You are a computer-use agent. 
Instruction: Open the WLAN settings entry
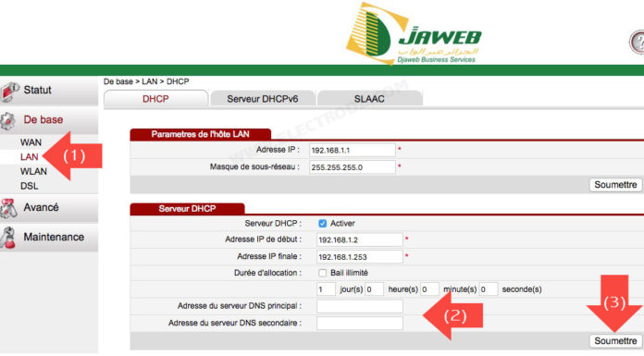click(x=33, y=172)
